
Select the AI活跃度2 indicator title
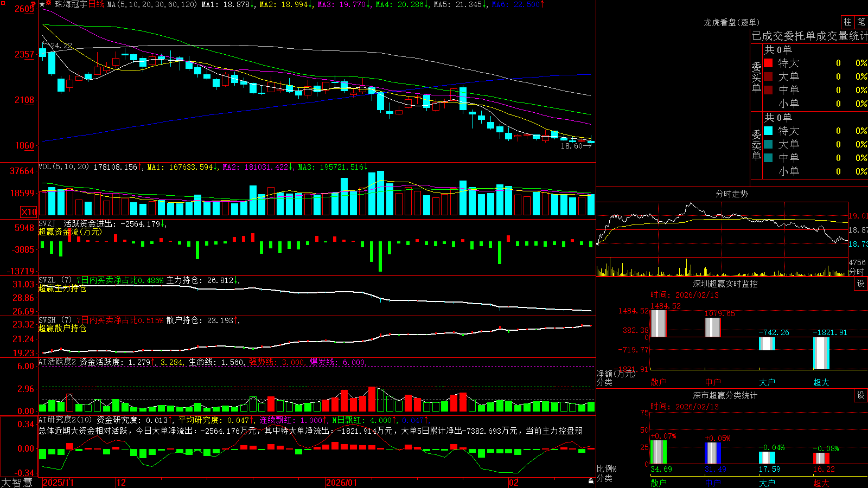point(58,362)
